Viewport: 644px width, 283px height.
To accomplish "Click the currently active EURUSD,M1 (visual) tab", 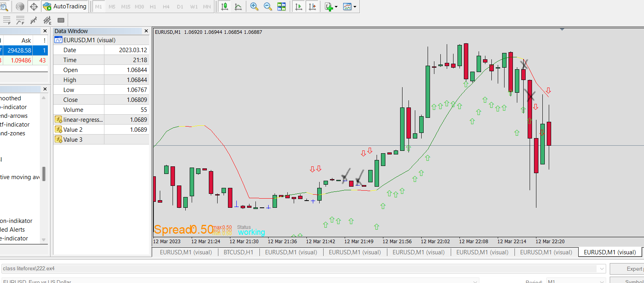I will tap(610, 252).
